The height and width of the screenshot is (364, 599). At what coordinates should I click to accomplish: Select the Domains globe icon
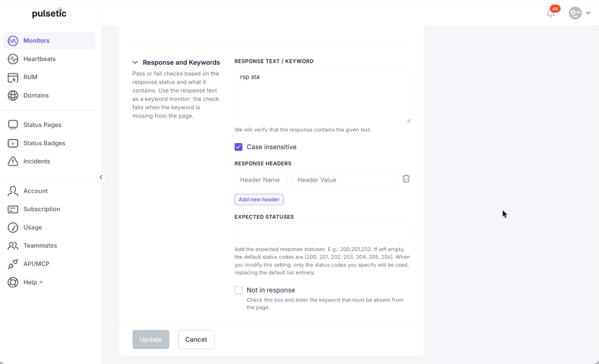[13, 95]
